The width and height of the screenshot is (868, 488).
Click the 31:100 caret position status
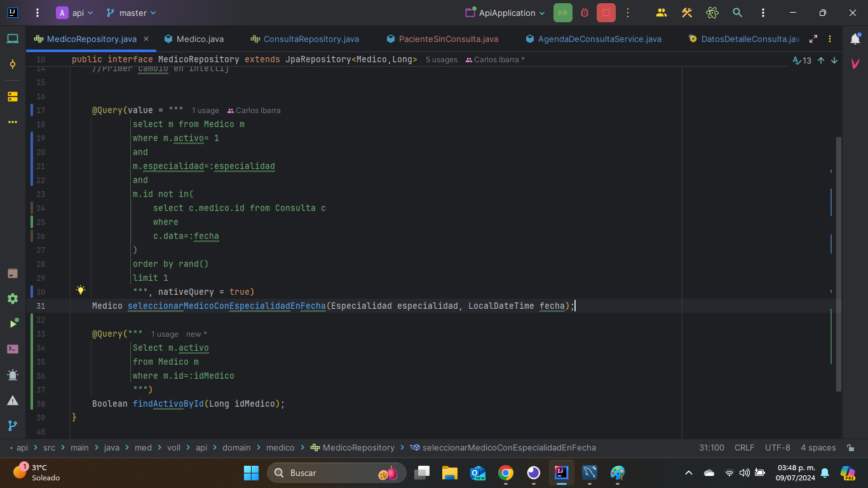tap(712, 447)
